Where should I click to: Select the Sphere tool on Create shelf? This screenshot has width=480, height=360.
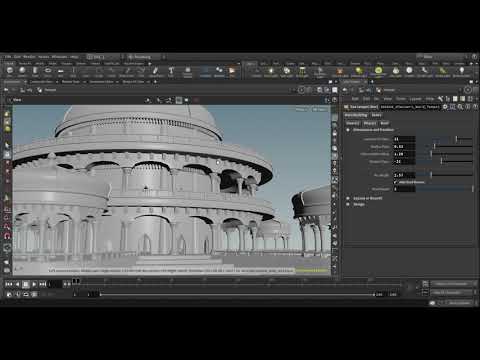coord(22,71)
